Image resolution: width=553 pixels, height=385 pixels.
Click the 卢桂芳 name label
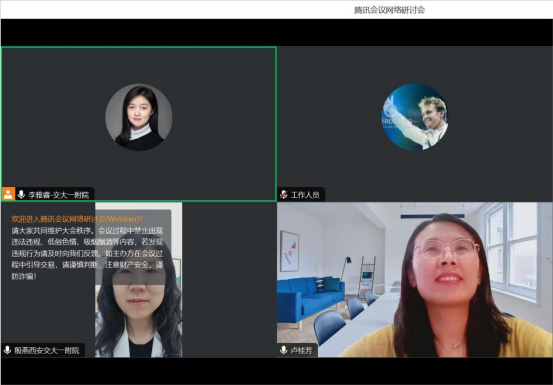tap(301, 350)
